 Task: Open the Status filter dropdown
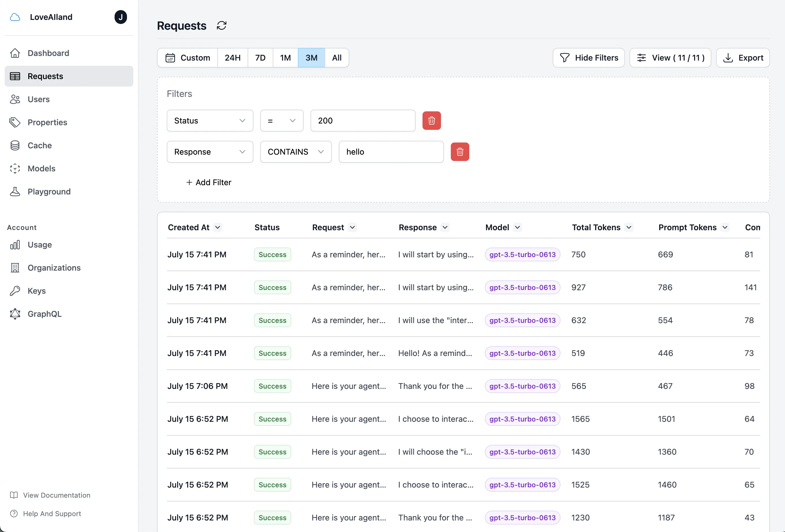pos(210,121)
